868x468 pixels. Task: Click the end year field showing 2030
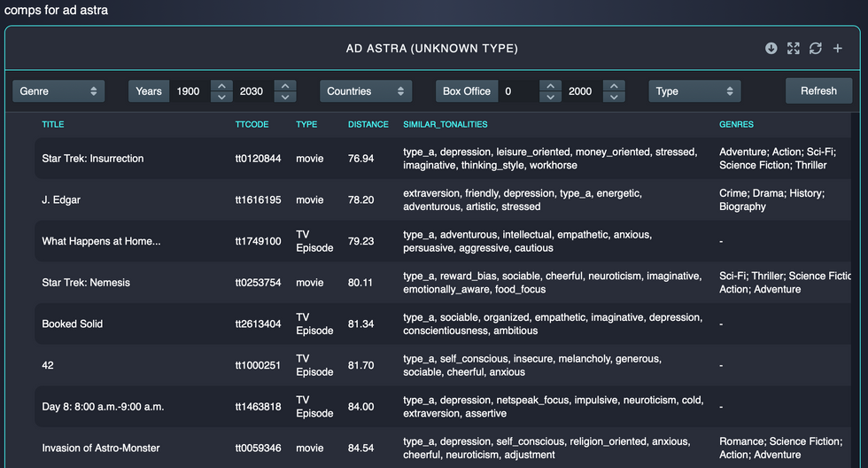[x=253, y=90]
